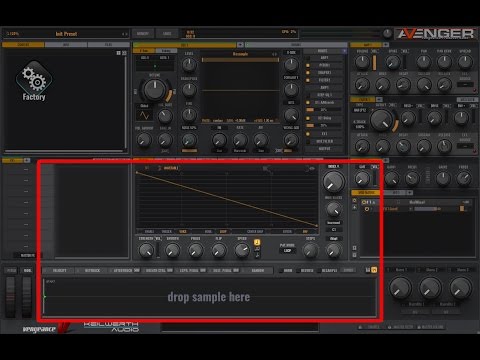Screen dimensions: 480x360
Task: Click the oscillator Fine tune knob
Action: click(189, 114)
